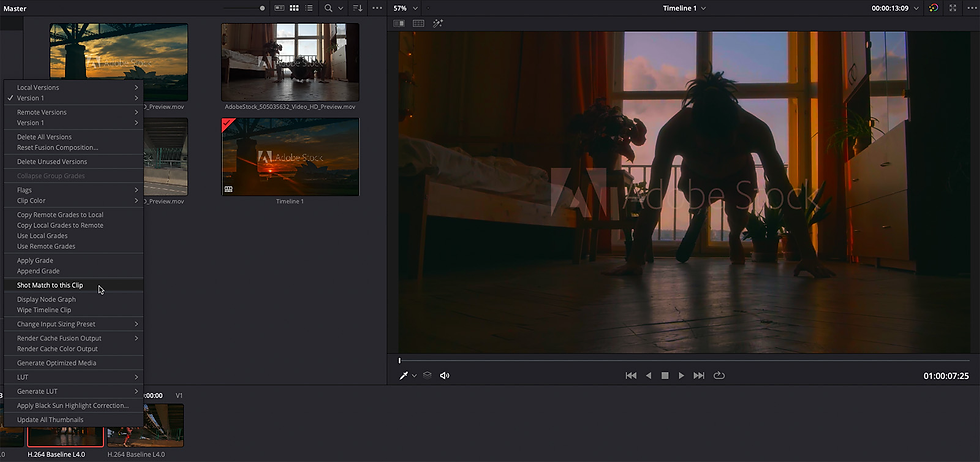This screenshot has height=462, width=980.
Task: Stop playback in the viewer
Action: pos(665,375)
